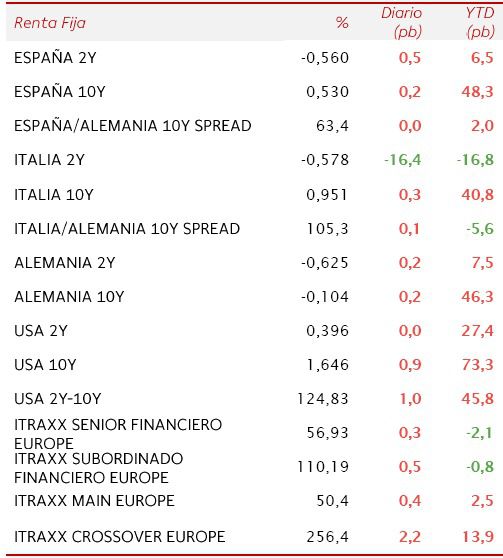Select the % column header
This screenshot has width=503, height=558.
pos(342,23)
